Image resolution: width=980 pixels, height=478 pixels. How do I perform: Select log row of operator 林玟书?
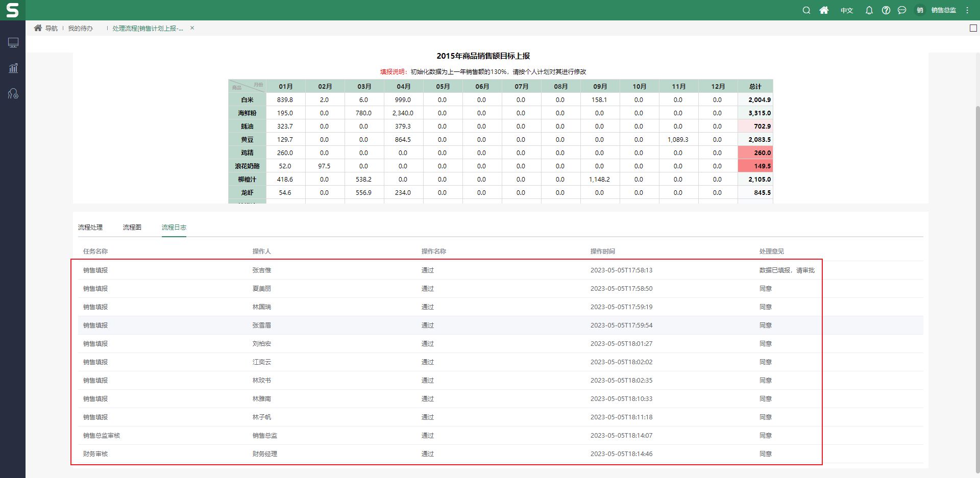tap(501, 381)
